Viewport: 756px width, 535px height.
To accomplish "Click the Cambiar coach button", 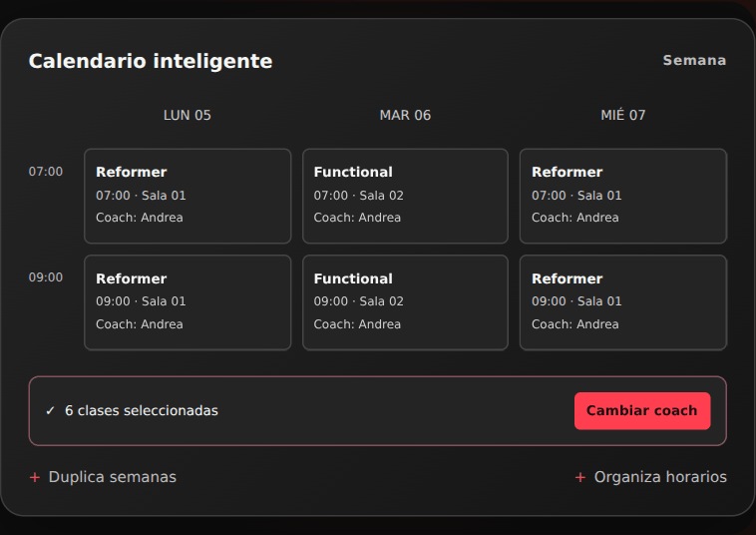I will (x=642, y=410).
